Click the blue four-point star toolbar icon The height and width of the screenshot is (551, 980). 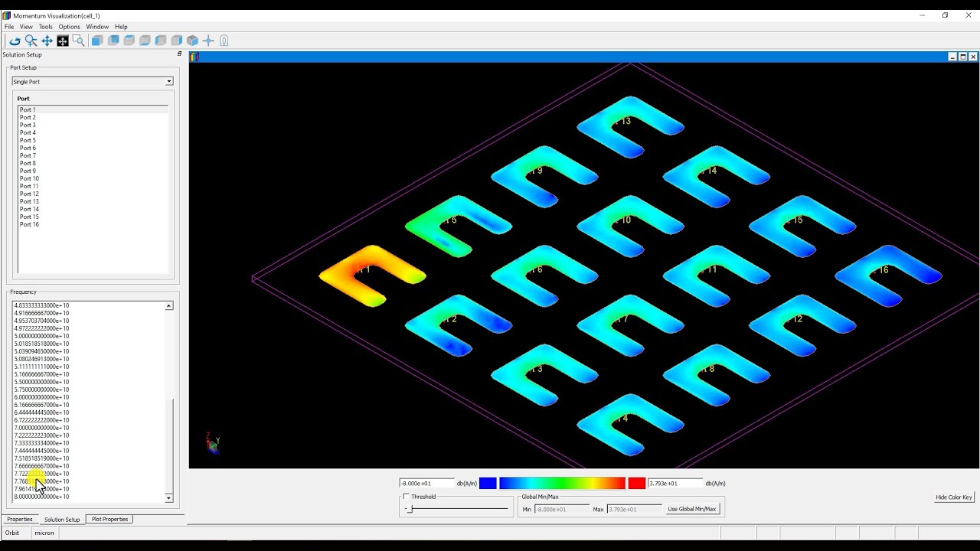pyautogui.click(x=208, y=41)
